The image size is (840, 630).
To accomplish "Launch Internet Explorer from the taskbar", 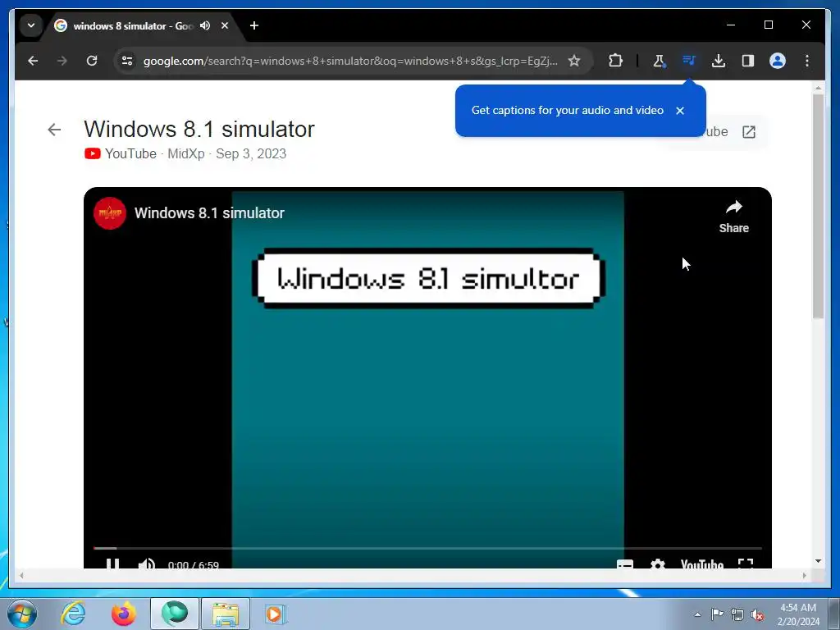I will click(x=73, y=614).
